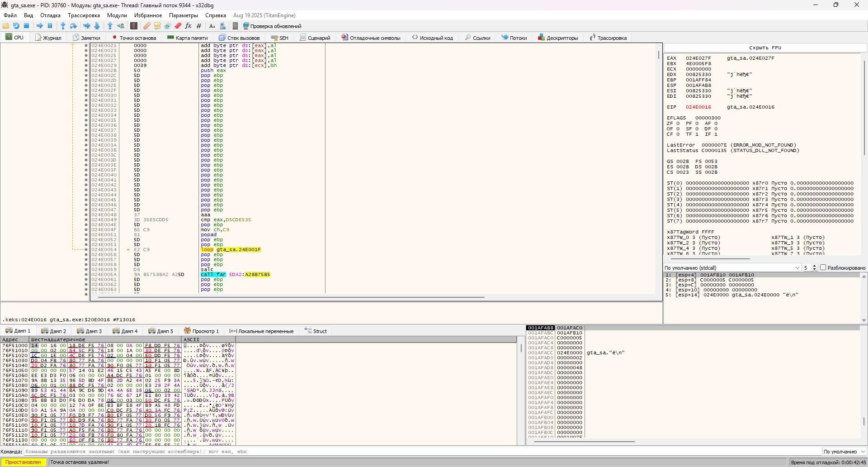Click Проверка обновлений button
Viewport: 868px width, 467px height.
pyautogui.click(x=272, y=26)
